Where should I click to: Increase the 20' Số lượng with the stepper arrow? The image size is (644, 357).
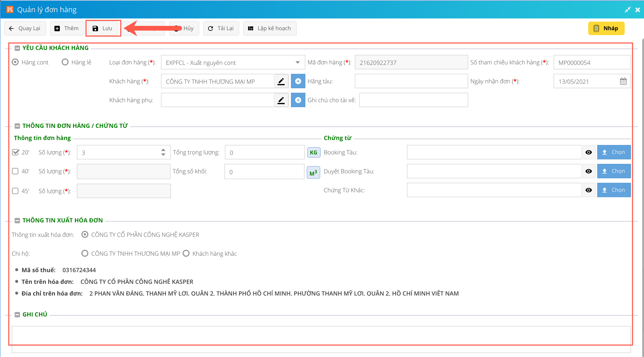163,150
